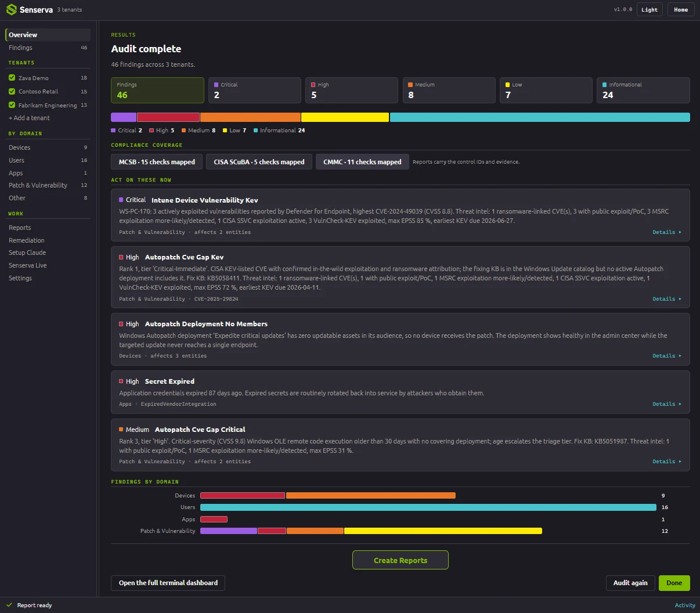Click the Audit again button

tap(630, 583)
